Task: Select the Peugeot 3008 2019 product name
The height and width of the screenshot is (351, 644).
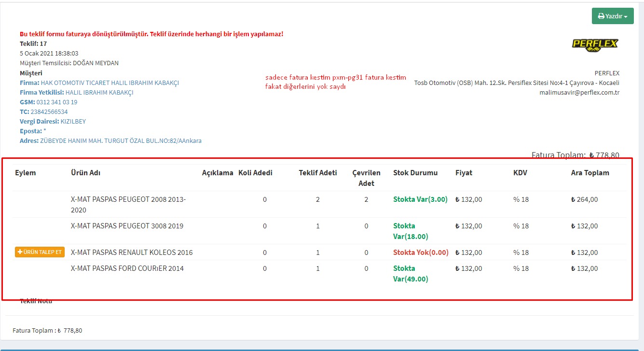Action: coord(127,226)
